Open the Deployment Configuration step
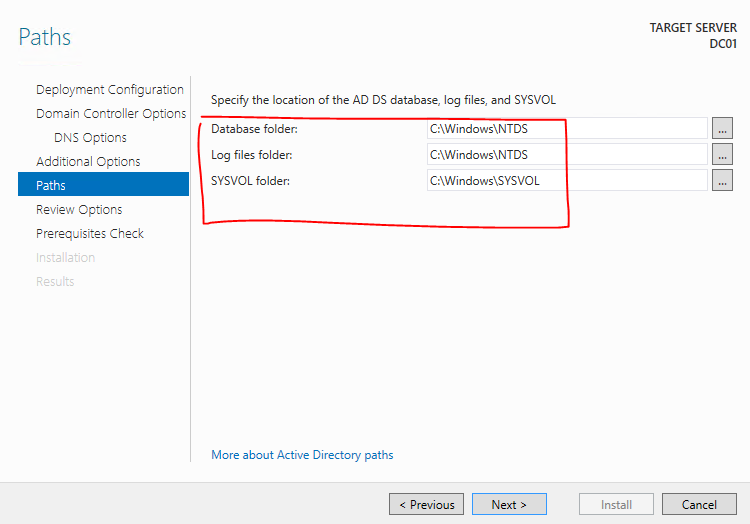Image resolution: width=750 pixels, height=524 pixels. coord(110,89)
